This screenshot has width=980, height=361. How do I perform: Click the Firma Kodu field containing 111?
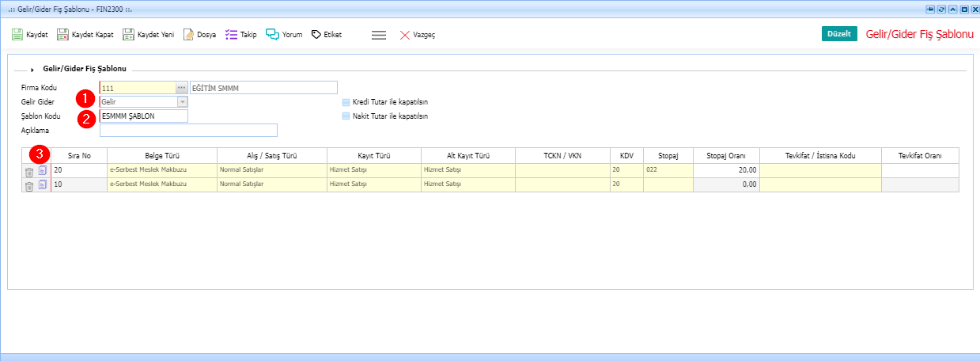tap(138, 88)
